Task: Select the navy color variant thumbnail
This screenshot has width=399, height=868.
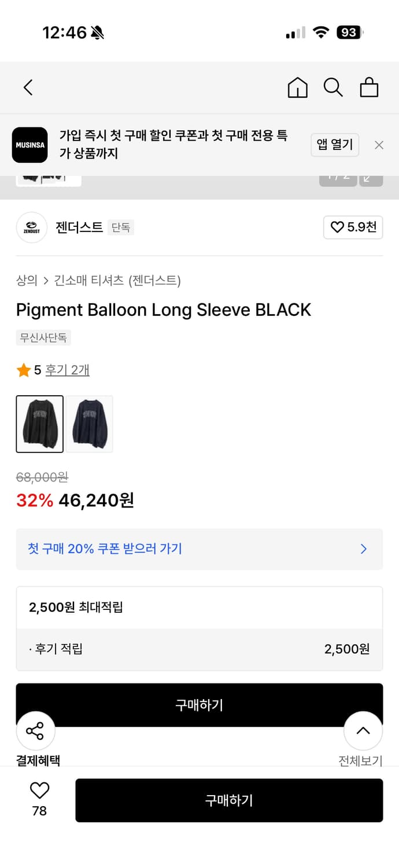Action: point(89,424)
